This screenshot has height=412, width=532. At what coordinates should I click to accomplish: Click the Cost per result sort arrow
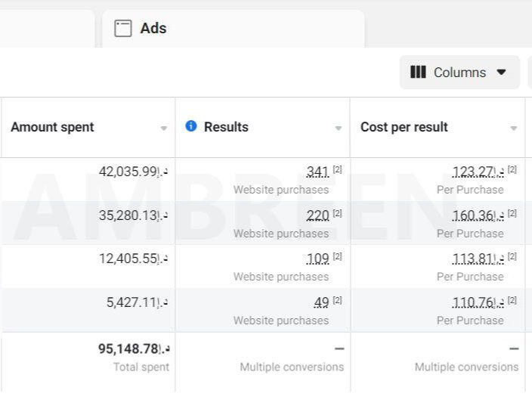514,129
